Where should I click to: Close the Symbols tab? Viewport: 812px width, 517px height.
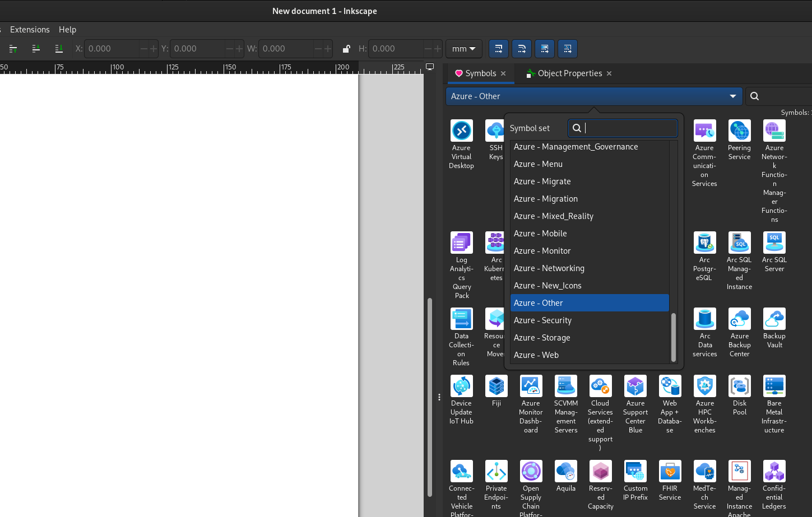pyautogui.click(x=503, y=73)
